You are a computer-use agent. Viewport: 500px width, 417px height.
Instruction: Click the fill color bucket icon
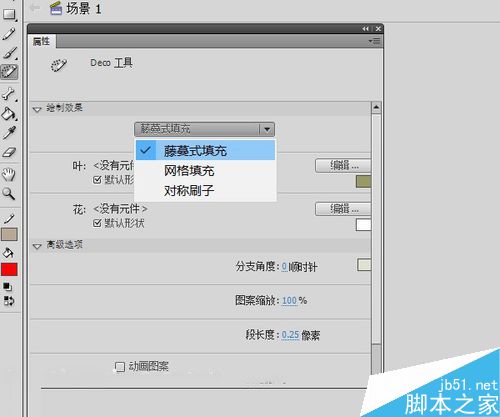pyautogui.click(x=8, y=253)
